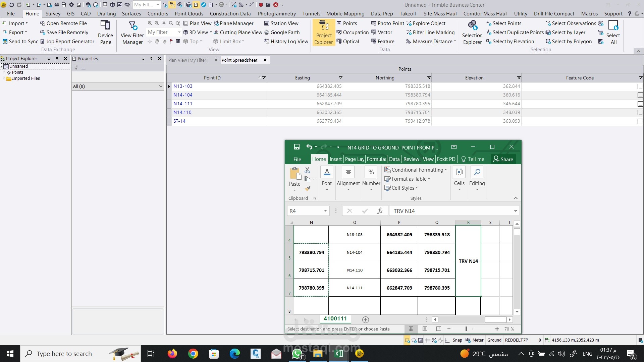Open the N13-103 point link

click(x=183, y=86)
